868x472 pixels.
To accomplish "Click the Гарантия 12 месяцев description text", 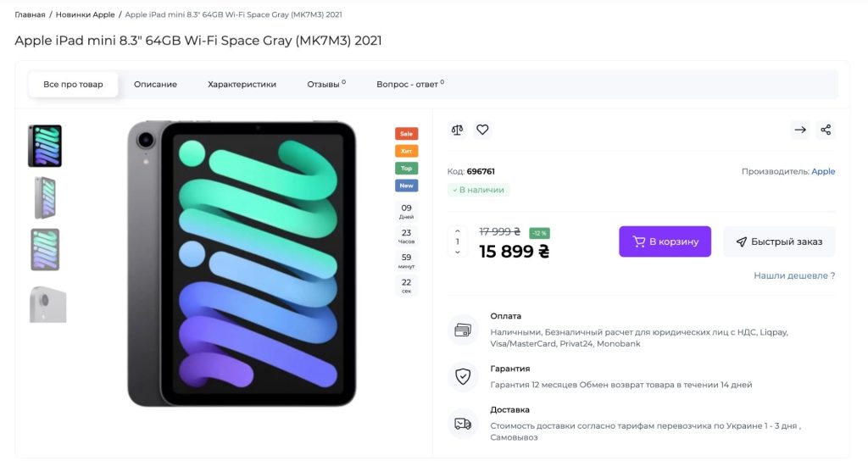I will [x=621, y=385].
